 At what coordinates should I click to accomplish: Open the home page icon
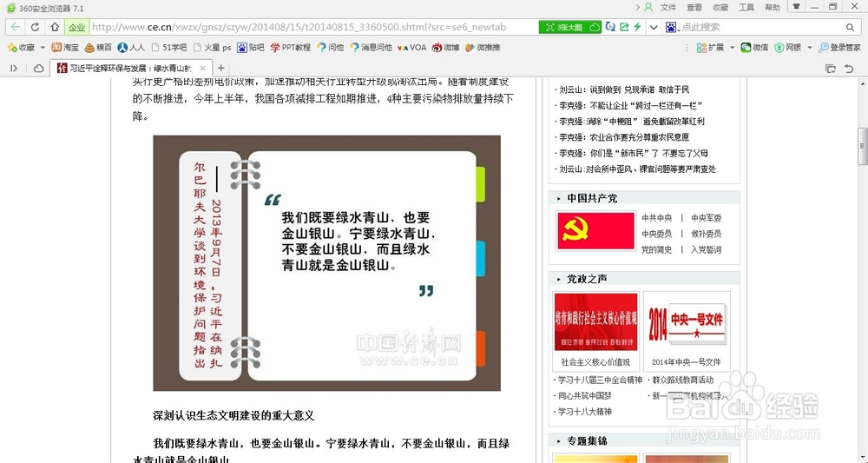coord(54,27)
